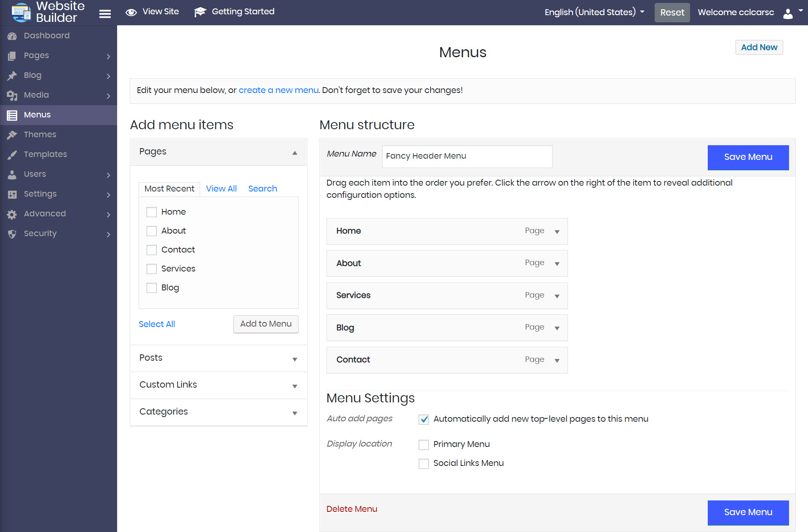
Task: Click the hamburger menu icon in header
Action: 105,14
